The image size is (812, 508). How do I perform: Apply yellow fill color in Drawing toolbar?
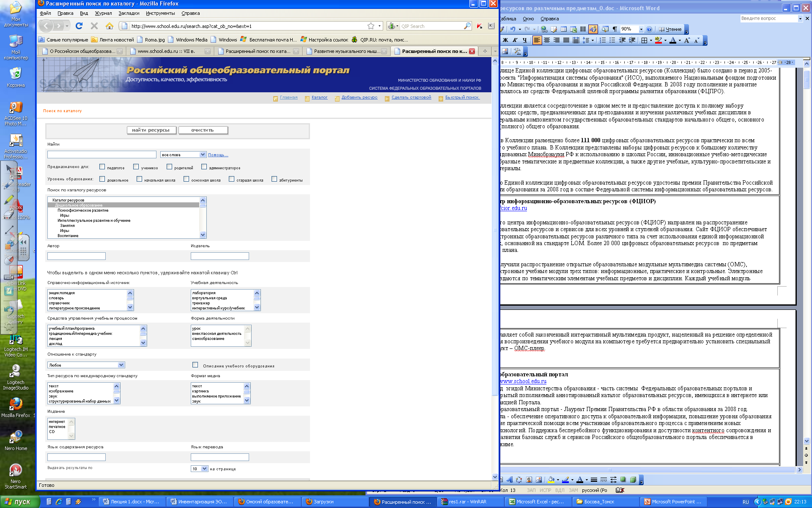click(x=551, y=480)
